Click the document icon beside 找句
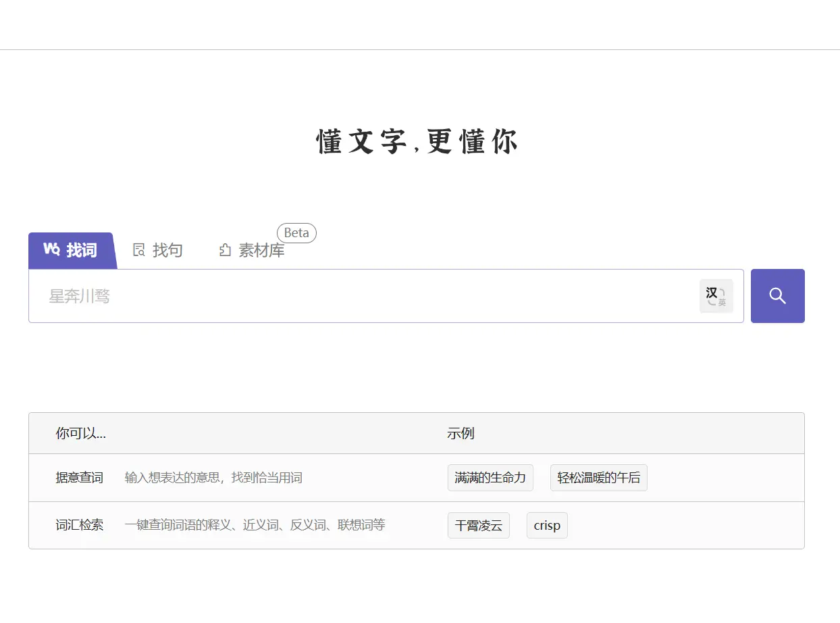The height and width of the screenshot is (623, 840). 139,250
